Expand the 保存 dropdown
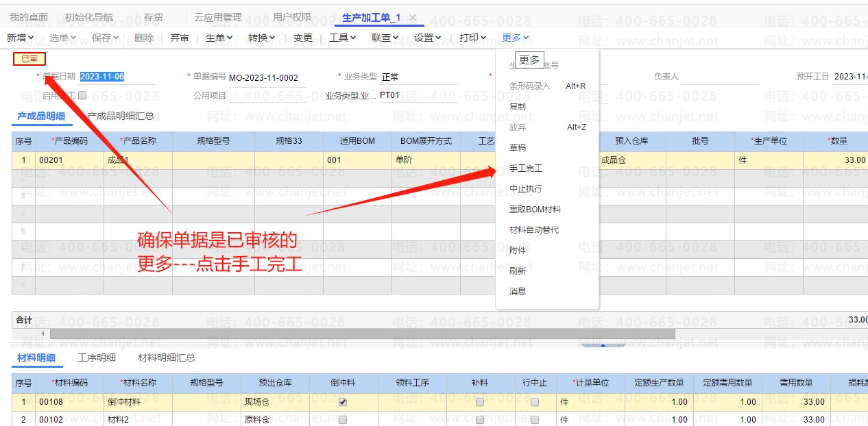The width and height of the screenshot is (868, 426). click(106, 38)
